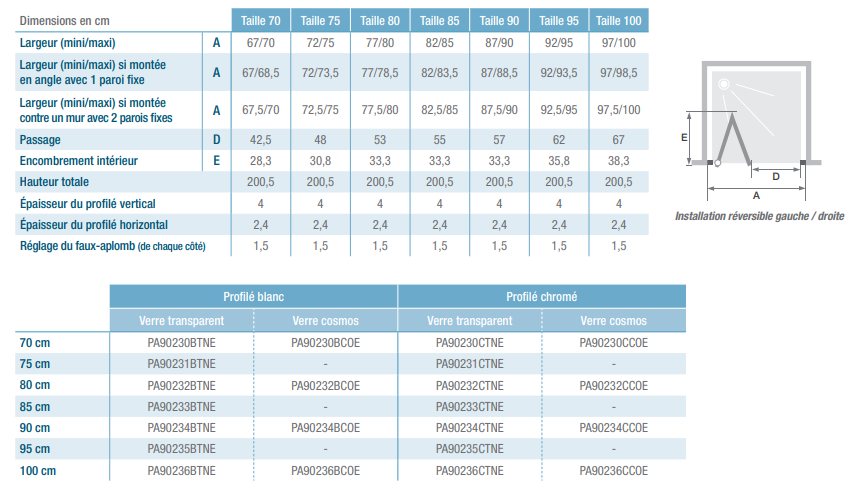Click Passage value 42,5

[261, 140]
